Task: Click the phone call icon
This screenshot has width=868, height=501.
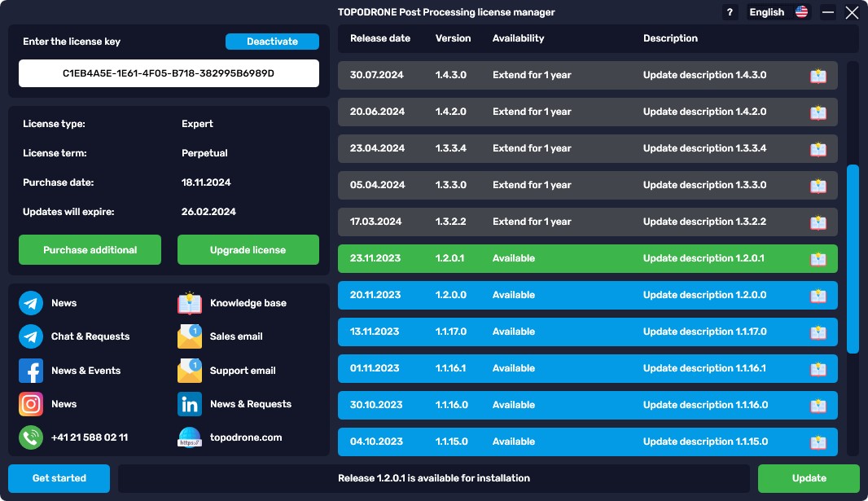Action: click(x=31, y=437)
